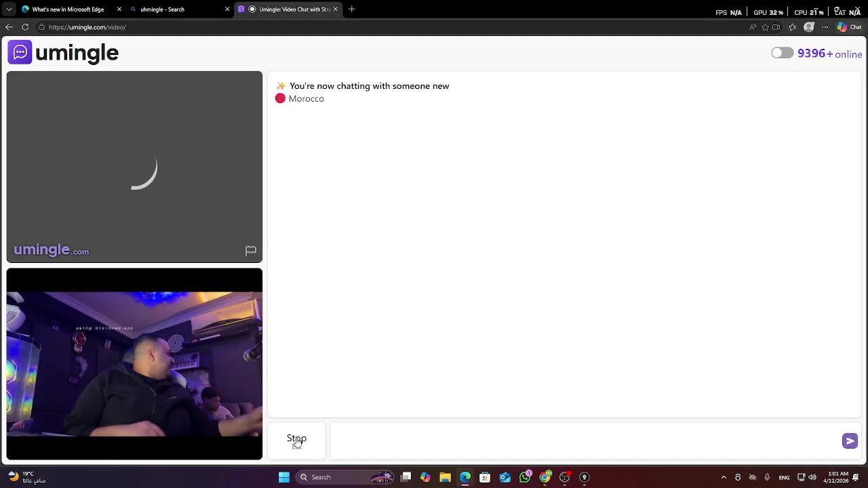The image size is (868, 488).
Task: Expand the hidden system tray icons
Action: point(724,477)
